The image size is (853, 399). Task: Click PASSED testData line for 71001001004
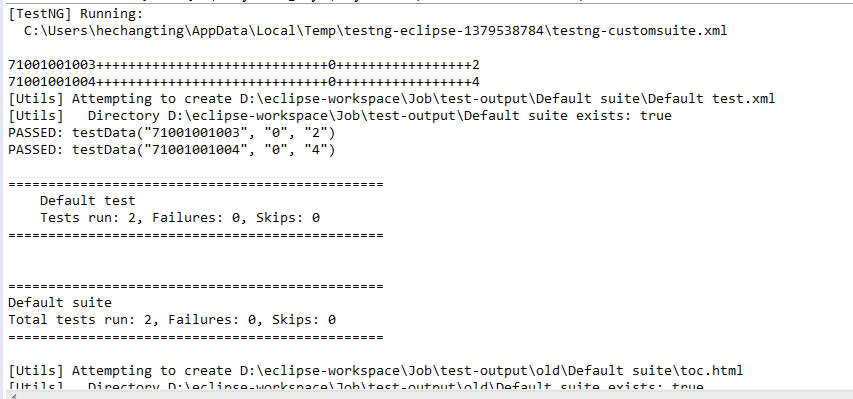click(x=171, y=150)
